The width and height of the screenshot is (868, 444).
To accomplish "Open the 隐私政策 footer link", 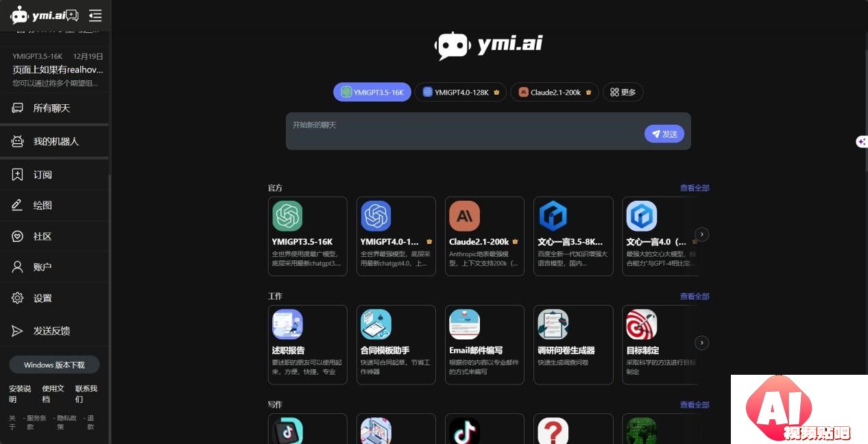I will coord(65,421).
